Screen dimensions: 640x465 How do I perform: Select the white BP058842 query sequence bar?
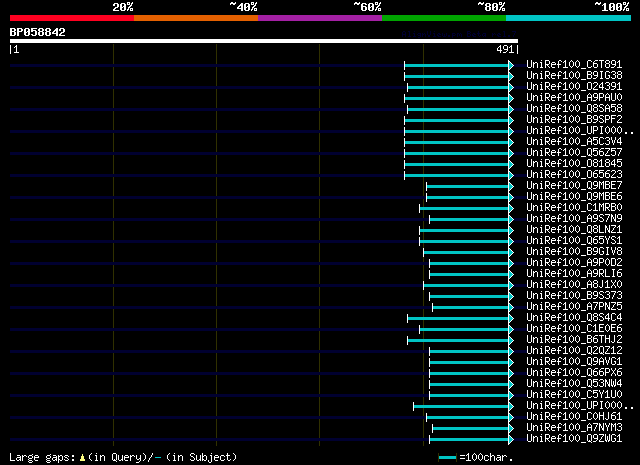(x=264, y=41)
